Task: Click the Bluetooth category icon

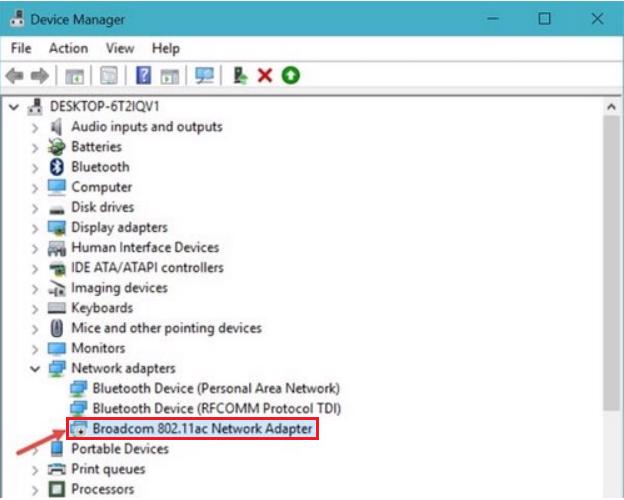Action: 57,167
